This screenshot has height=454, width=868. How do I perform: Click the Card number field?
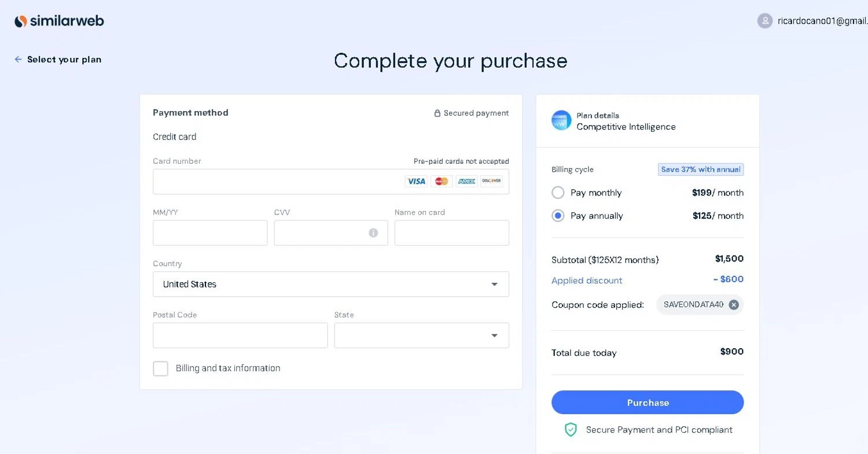click(x=331, y=182)
